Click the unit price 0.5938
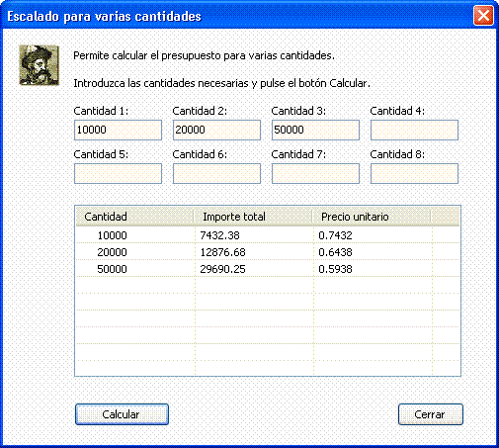Viewport: 499px width, 448px height. [x=335, y=269]
